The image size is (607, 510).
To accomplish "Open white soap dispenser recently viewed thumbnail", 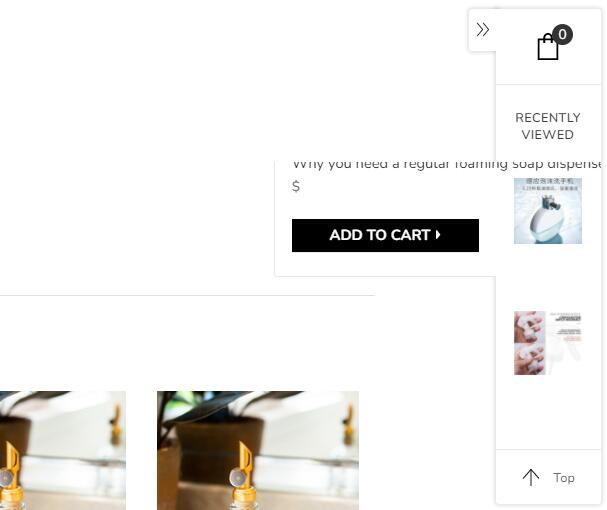I will tap(548, 211).
